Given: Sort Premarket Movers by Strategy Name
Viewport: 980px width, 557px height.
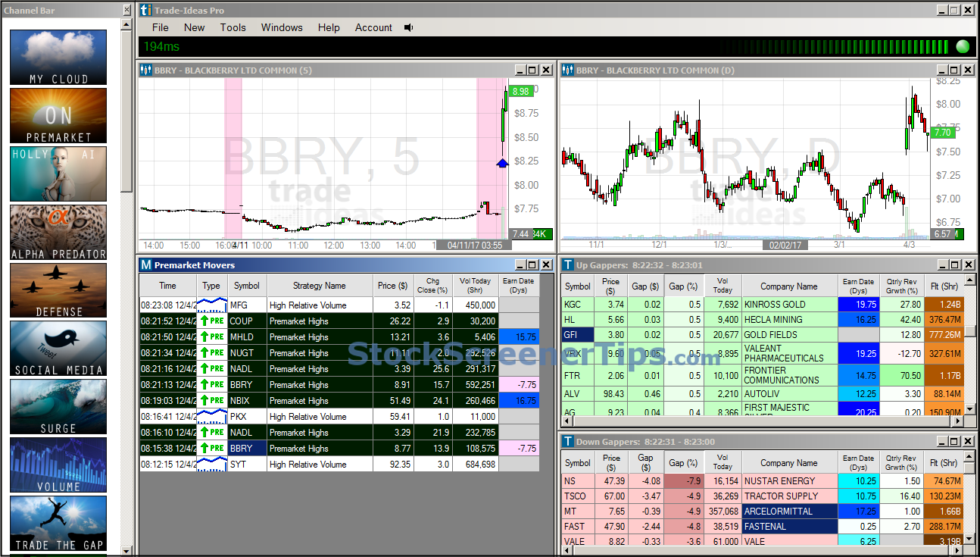Looking at the screenshot, I should click(x=320, y=286).
